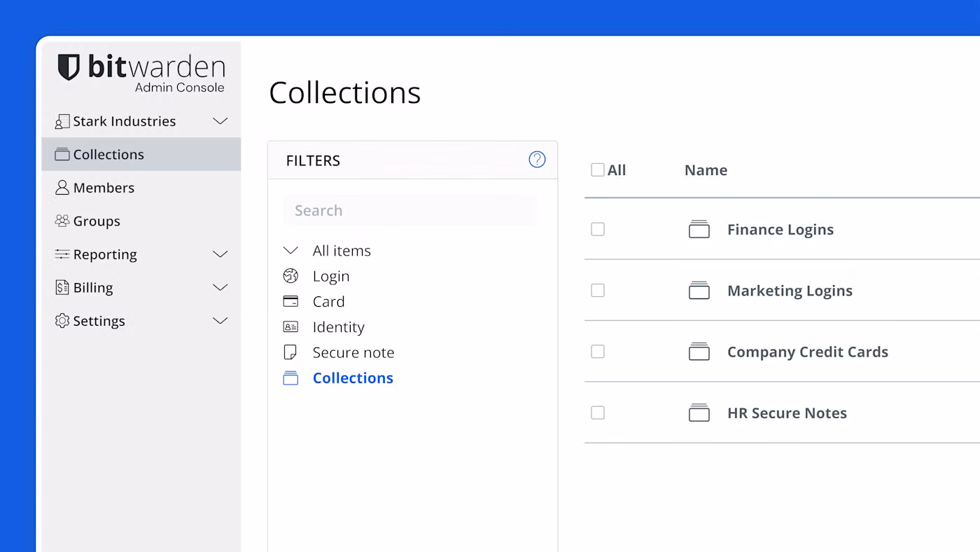Select the All items filter
The image size is (980, 552).
pyautogui.click(x=342, y=250)
